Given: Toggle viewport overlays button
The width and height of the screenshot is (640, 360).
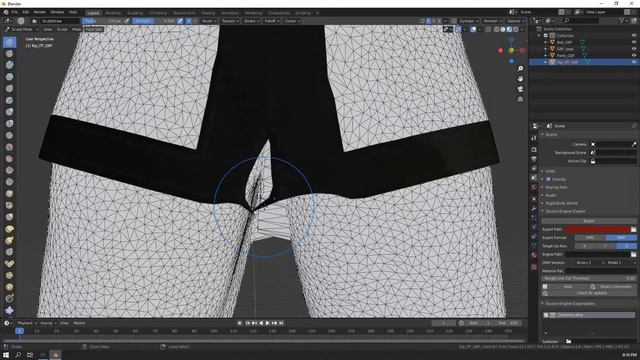Looking at the screenshot, I should (x=473, y=29).
